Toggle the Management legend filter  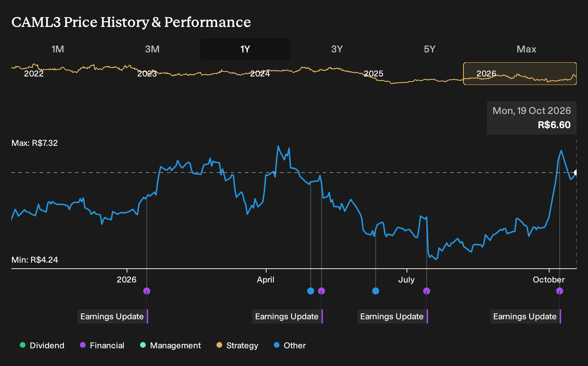171,345
